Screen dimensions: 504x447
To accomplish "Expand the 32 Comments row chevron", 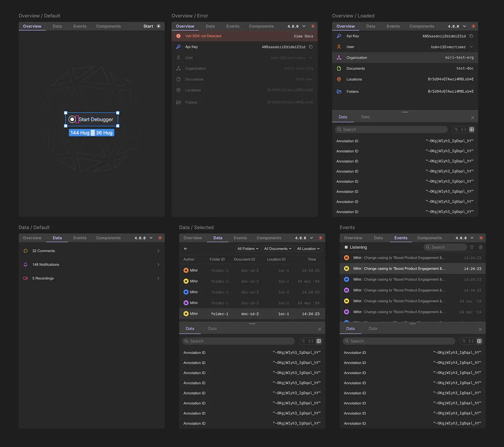I will click(158, 251).
